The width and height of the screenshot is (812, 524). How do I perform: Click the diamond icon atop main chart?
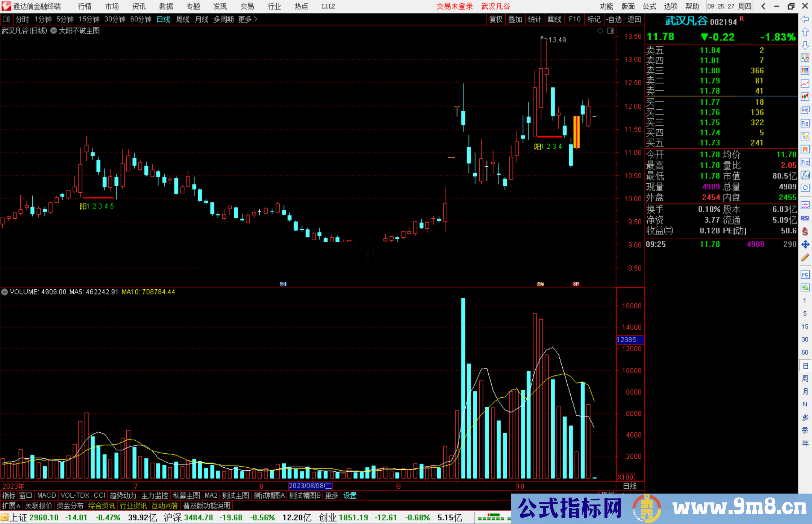600,31
